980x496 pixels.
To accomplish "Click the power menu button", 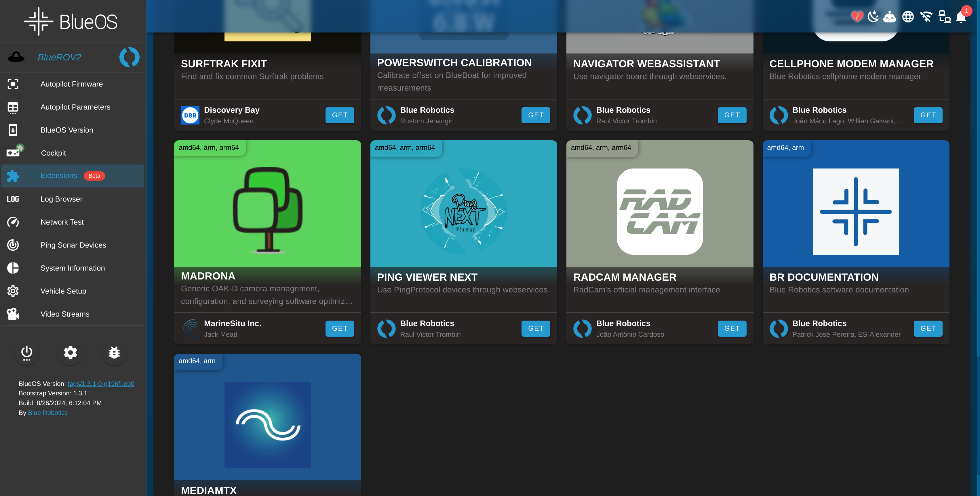I will coord(27,352).
